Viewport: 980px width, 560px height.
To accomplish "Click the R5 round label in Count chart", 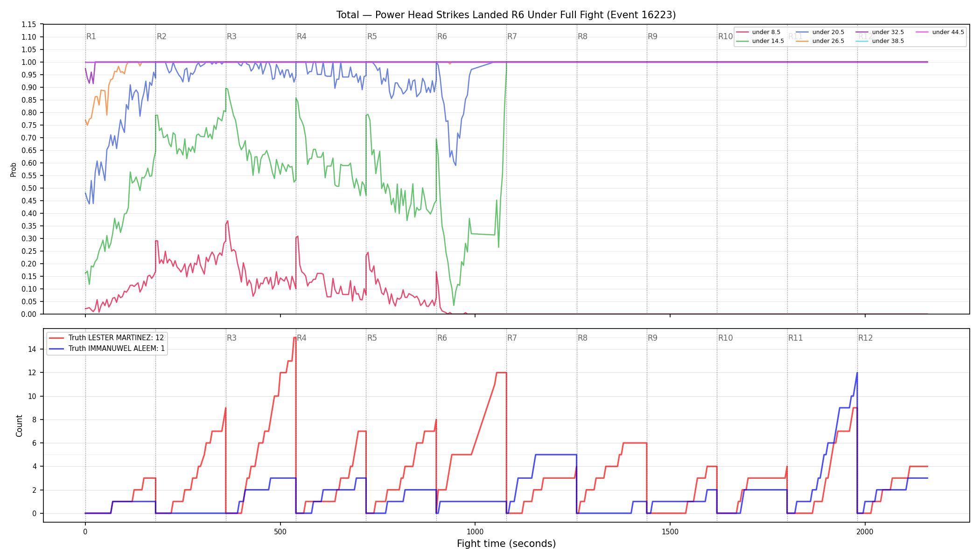I will tap(372, 338).
